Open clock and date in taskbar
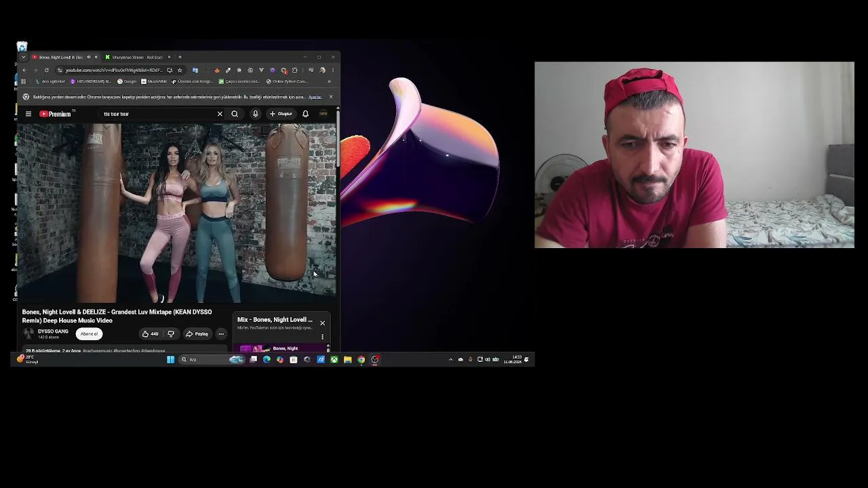This screenshot has width=868, height=488. pos(513,359)
